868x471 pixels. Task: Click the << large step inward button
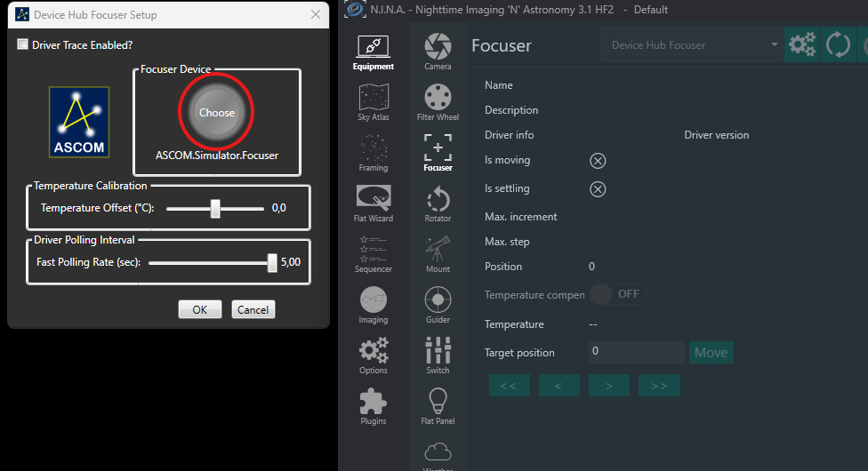(x=510, y=386)
